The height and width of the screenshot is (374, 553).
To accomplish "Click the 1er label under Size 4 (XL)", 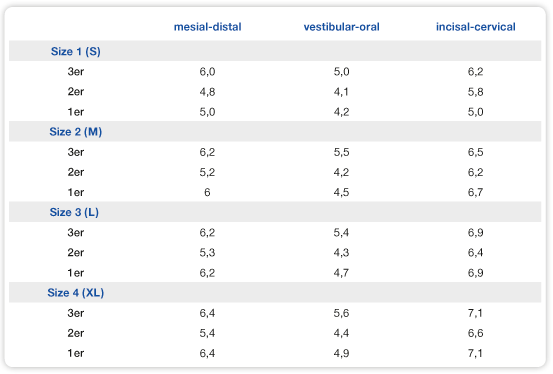I will [76, 353].
